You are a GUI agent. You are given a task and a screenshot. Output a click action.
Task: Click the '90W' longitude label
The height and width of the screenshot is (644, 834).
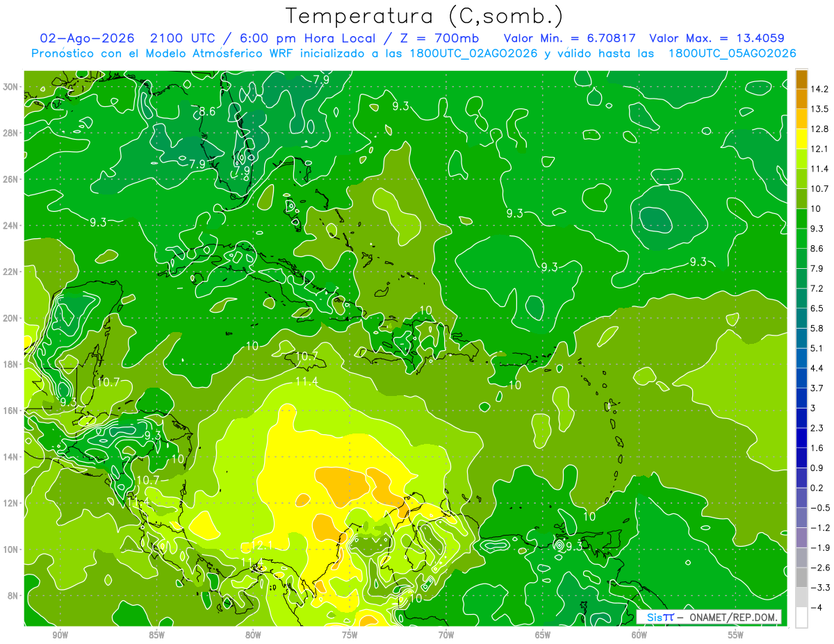pos(60,635)
